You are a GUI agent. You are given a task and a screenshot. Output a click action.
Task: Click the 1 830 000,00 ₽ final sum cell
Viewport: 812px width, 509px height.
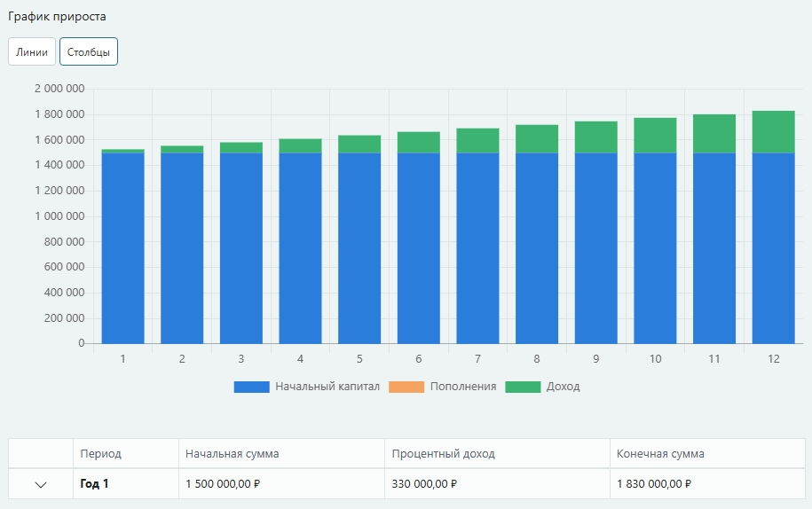(x=653, y=484)
